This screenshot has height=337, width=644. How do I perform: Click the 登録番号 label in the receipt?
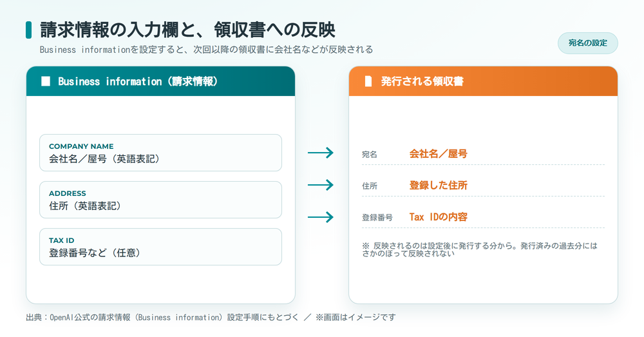pos(377,218)
